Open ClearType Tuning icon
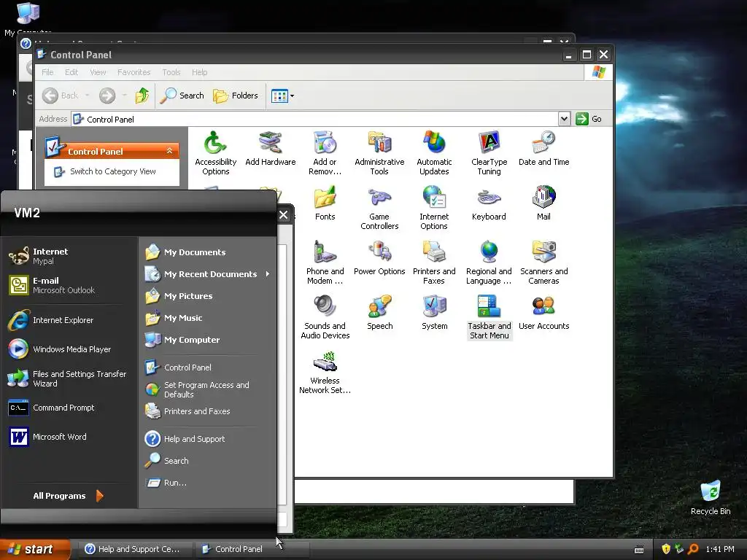Viewport: 747px width, 560px height. (x=489, y=152)
